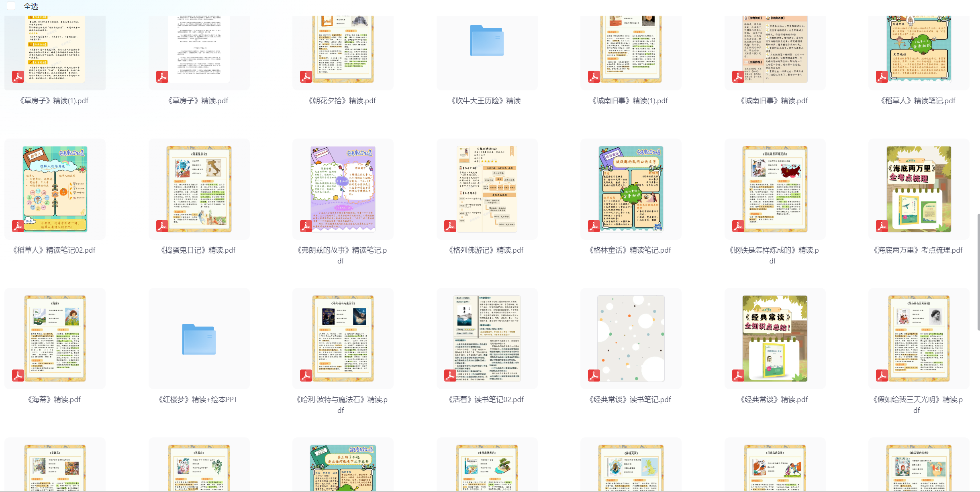
Task: Open the 《吹牛大王历险》精读 folder icon
Action: pos(487,40)
